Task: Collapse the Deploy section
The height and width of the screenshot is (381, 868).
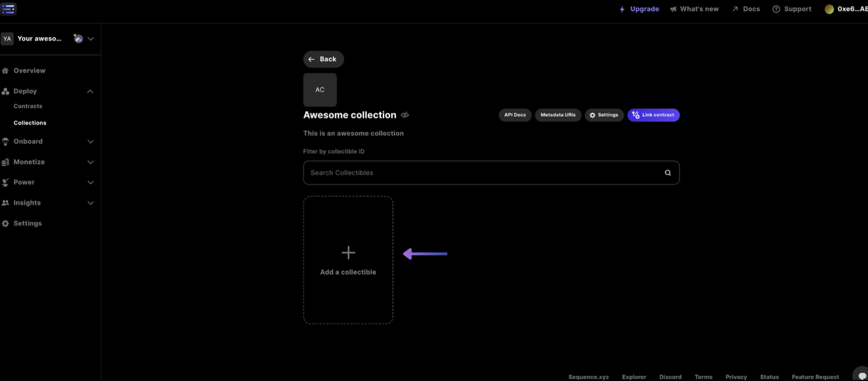Action: [x=90, y=92]
